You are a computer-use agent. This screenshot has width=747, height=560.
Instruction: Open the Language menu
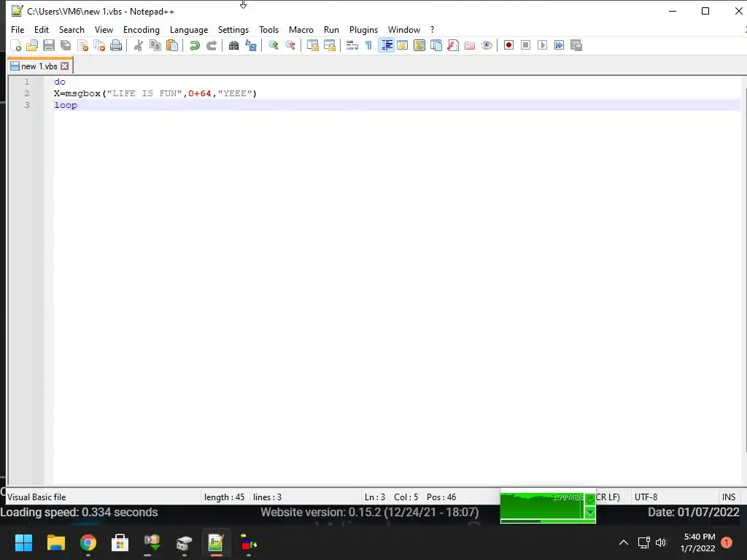(189, 29)
